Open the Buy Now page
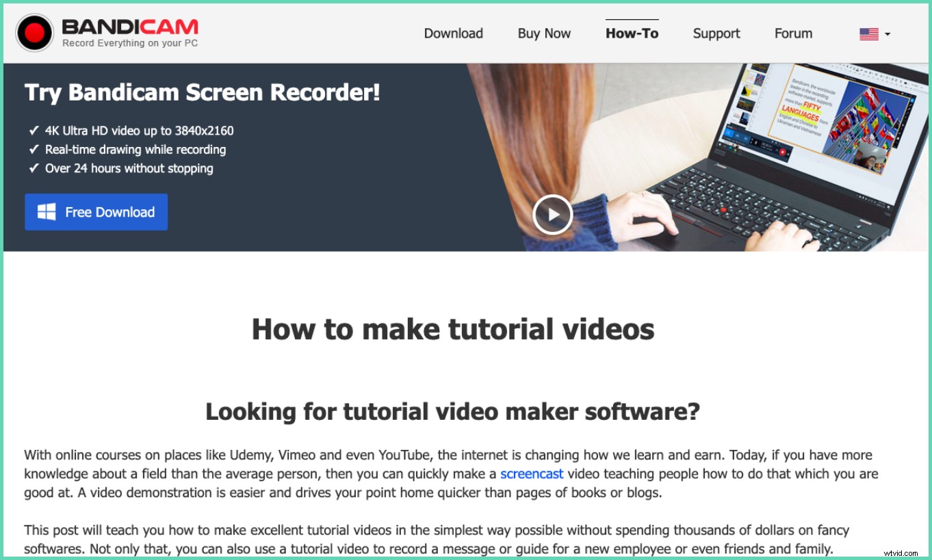 pos(544,33)
